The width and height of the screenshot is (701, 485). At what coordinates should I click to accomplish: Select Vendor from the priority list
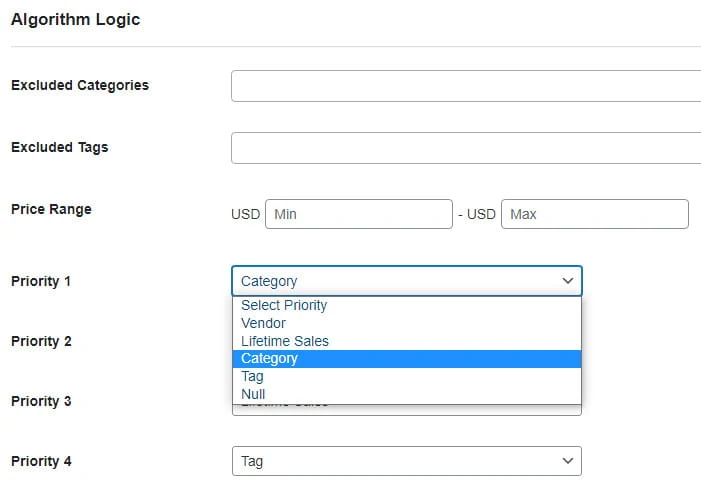[263, 323]
